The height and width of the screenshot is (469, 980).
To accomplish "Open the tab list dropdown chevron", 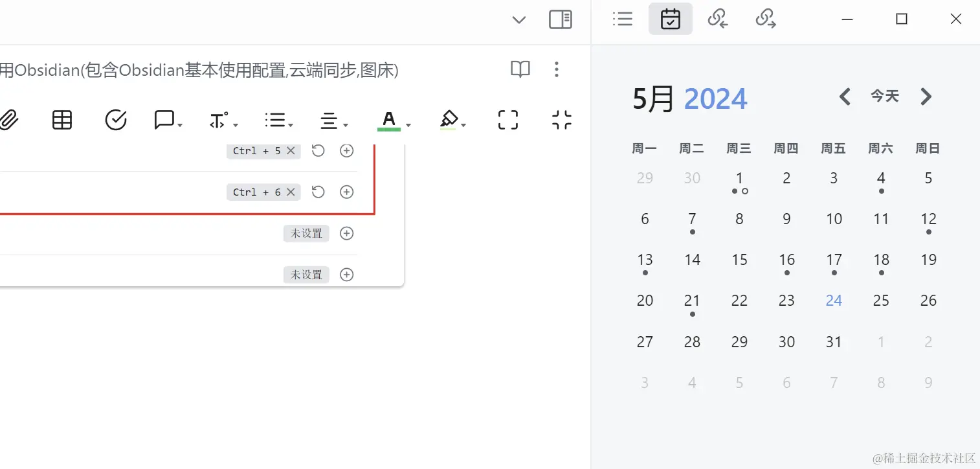I will tap(518, 20).
